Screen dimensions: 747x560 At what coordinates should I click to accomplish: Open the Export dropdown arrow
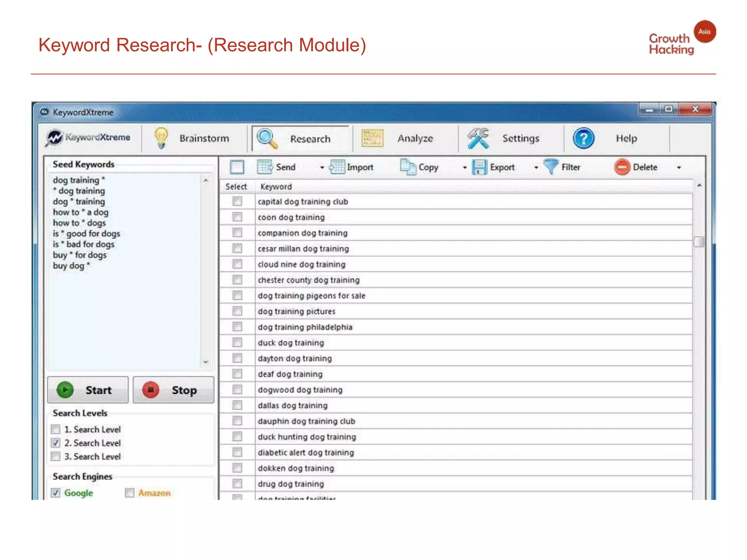(536, 167)
